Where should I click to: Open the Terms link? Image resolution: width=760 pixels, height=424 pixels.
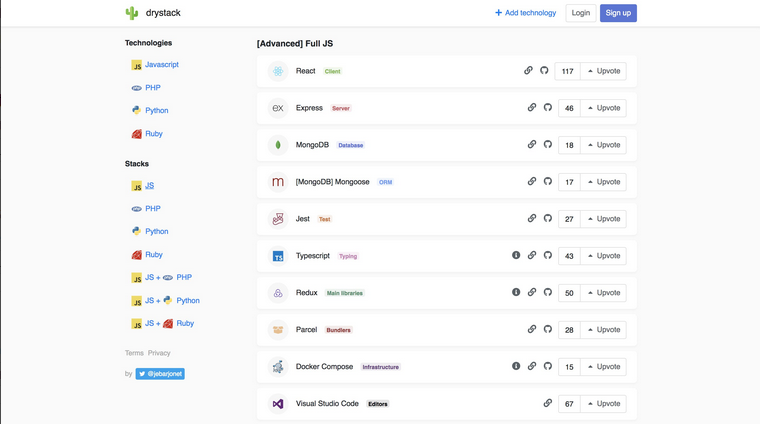[134, 353]
